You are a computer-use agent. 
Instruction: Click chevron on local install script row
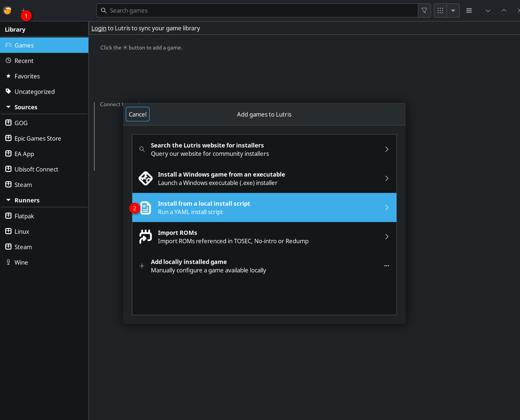[387, 207]
